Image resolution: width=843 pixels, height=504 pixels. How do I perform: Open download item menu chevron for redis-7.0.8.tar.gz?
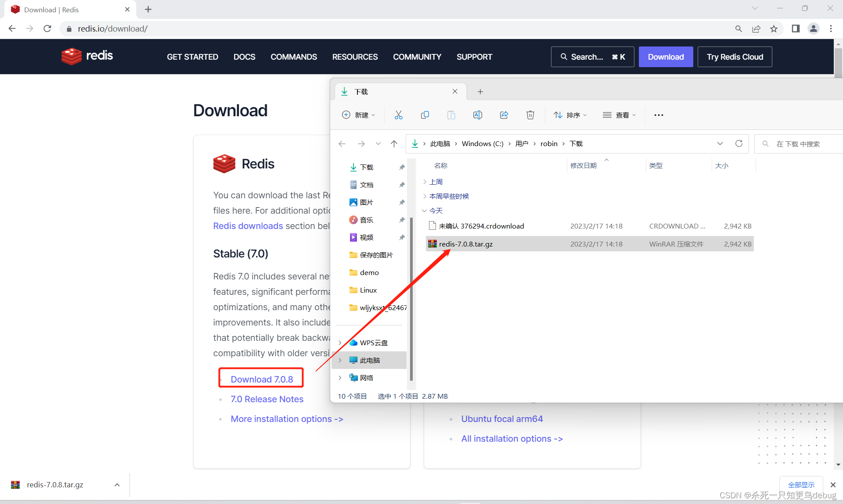pos(117,485)
